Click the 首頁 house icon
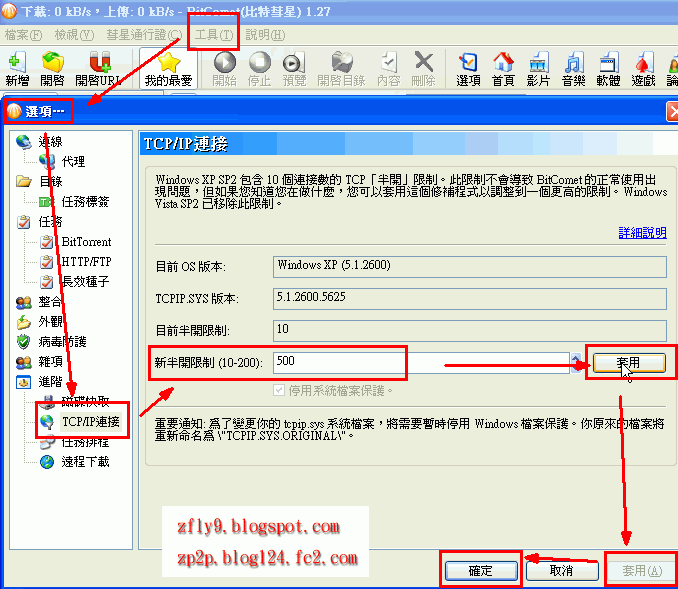Screen dimensions: 678x589 (503, 69)
